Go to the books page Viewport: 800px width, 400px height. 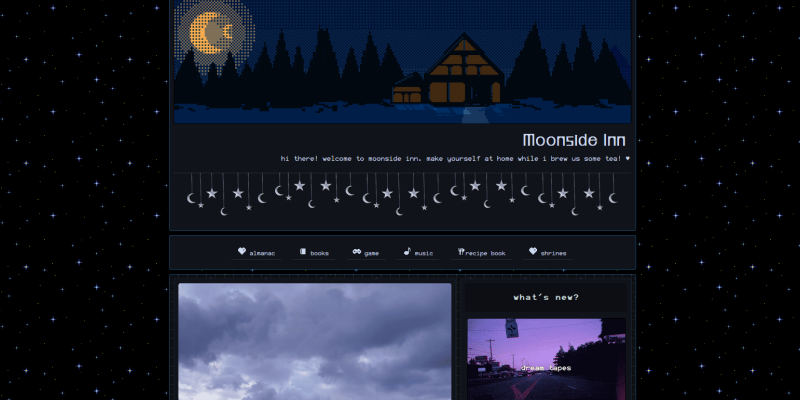319,253
